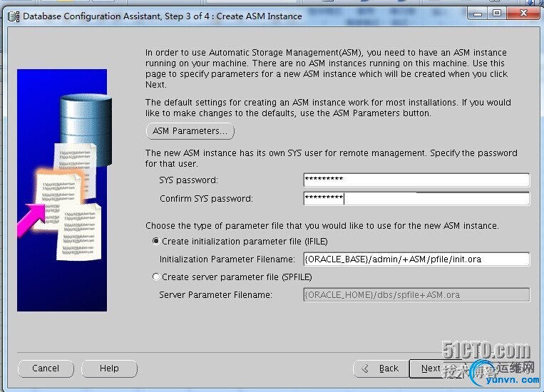Click the Database Configuration Assistant title icon

coord(14,16)
